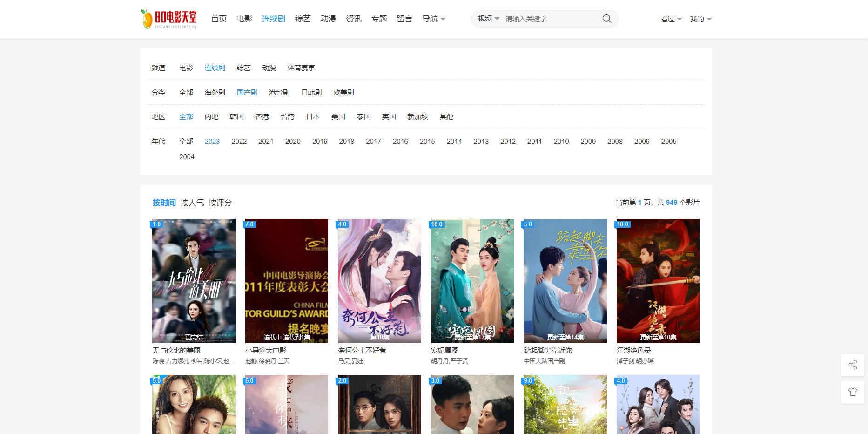This screenshot has width=868, height=434.
Task: Sort results 按人气
Action: coord(192,203)
